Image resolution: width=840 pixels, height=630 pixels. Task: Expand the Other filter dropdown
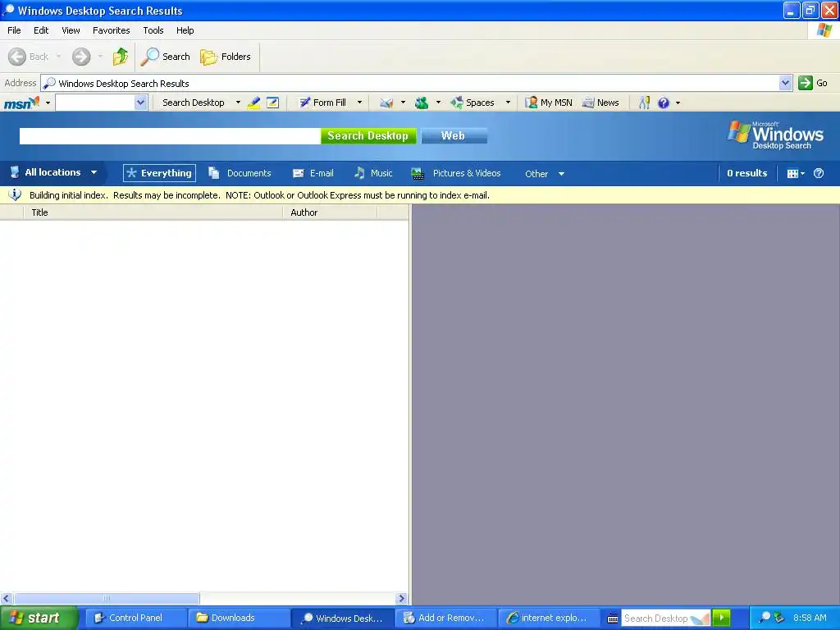click(x=545, y=174)
